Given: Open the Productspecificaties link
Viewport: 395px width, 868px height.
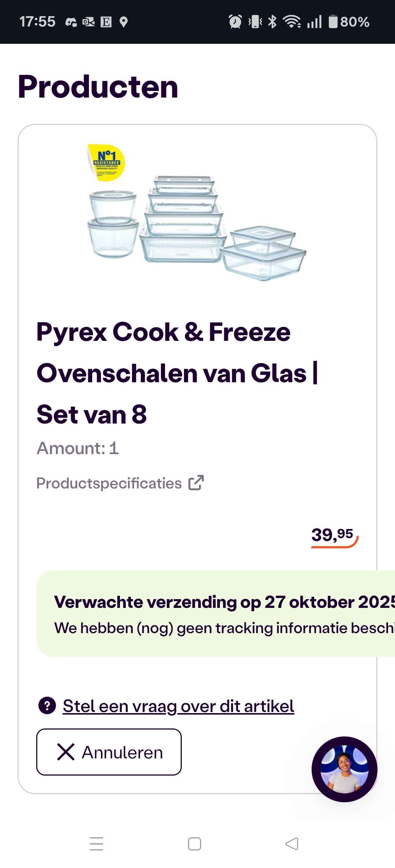Looking at the screenshot, I should 109,483.
